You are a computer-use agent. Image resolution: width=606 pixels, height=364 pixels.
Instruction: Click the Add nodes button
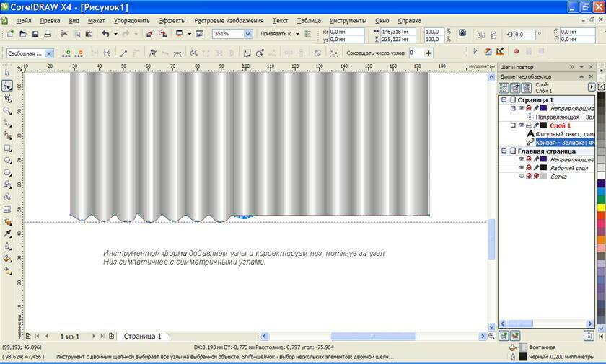(67, 53)
